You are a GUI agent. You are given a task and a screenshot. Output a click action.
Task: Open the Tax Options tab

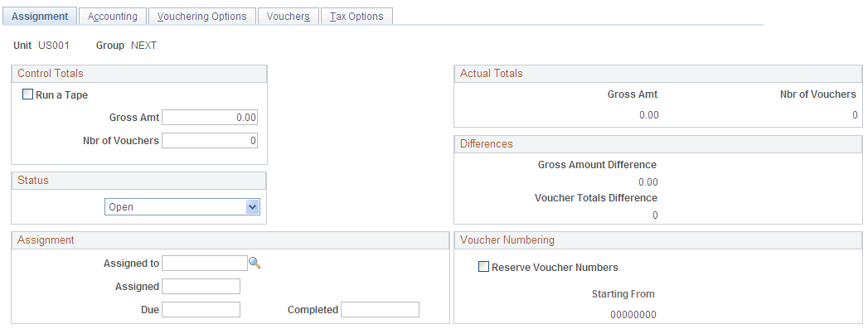[356, 16]
